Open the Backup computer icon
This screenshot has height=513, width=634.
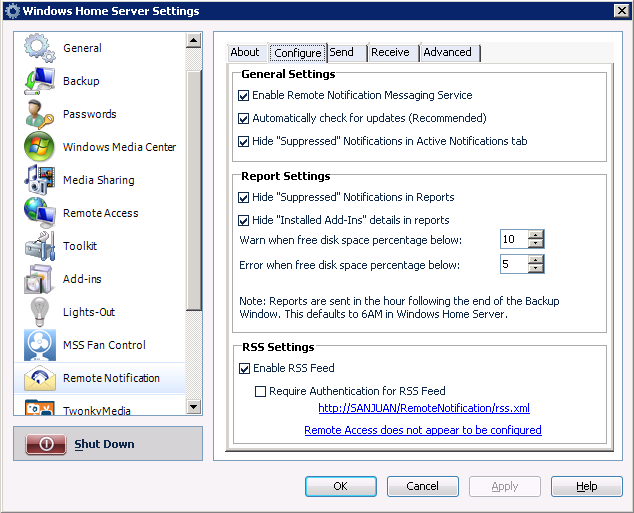(x=39, y=81)
